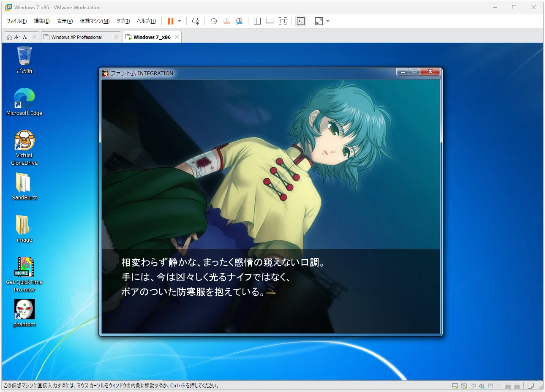Click the hard disk status icon
The image size is (545, 392).
click(455, 386)
